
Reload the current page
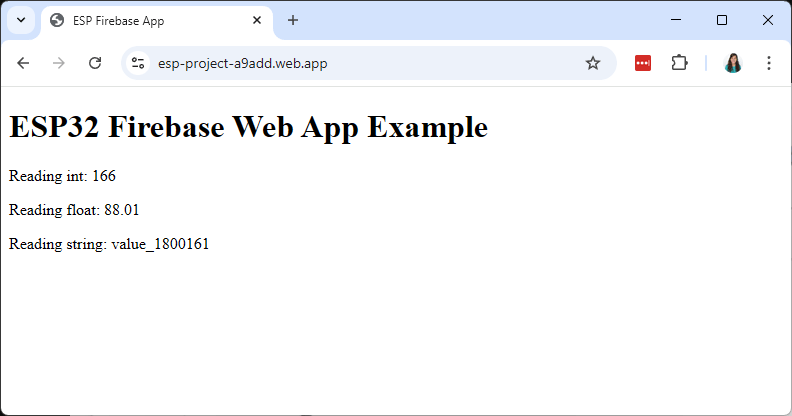coord(95,63)
